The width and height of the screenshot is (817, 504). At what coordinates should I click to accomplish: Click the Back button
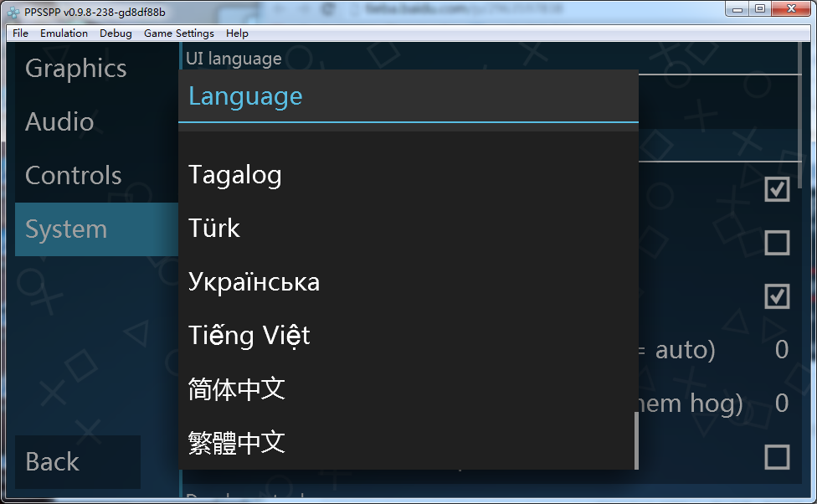click(x=78, y=462)
